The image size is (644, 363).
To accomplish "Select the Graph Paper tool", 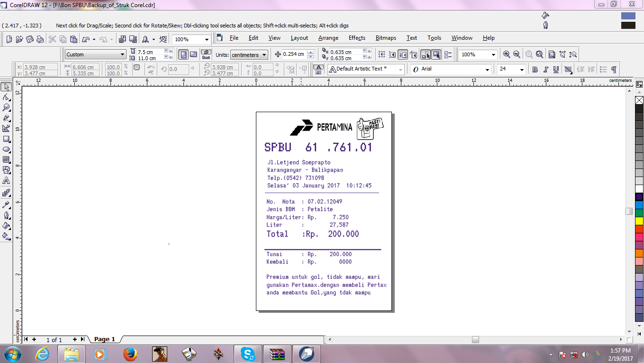I will (6, 160).
